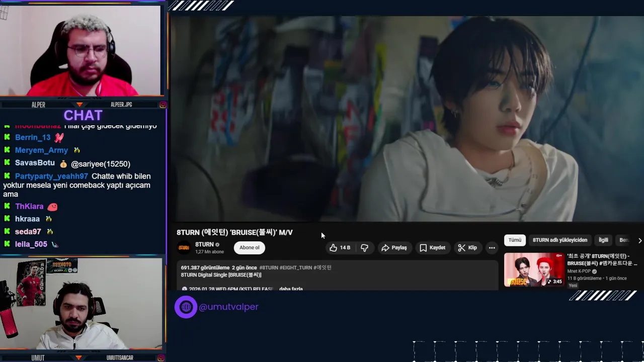Click chat username Meryem_Army
The image size is (644, 362).
tap(41, 150)
